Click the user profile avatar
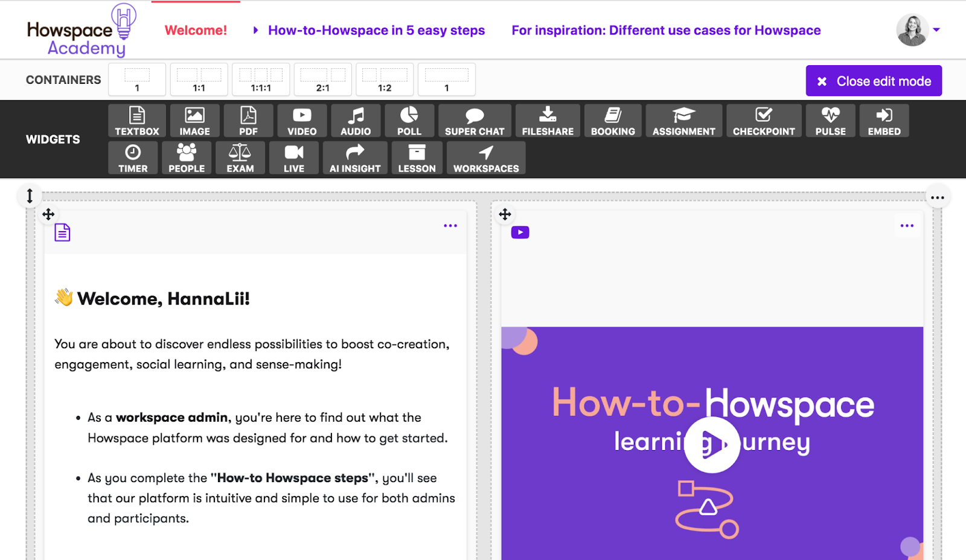The image size is (966, 560). pos(912,30)
